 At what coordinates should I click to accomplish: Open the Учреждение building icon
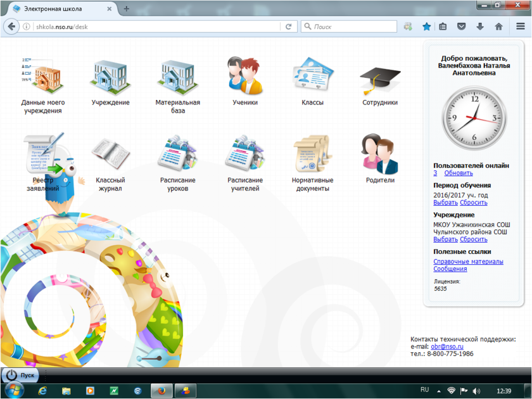pyautogui.click(x=110, y=77)
